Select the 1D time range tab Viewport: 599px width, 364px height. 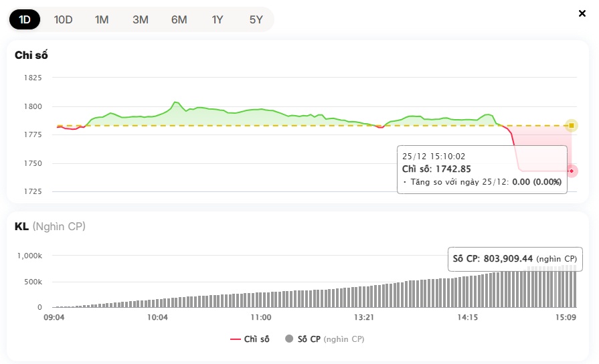coord(25,19)
